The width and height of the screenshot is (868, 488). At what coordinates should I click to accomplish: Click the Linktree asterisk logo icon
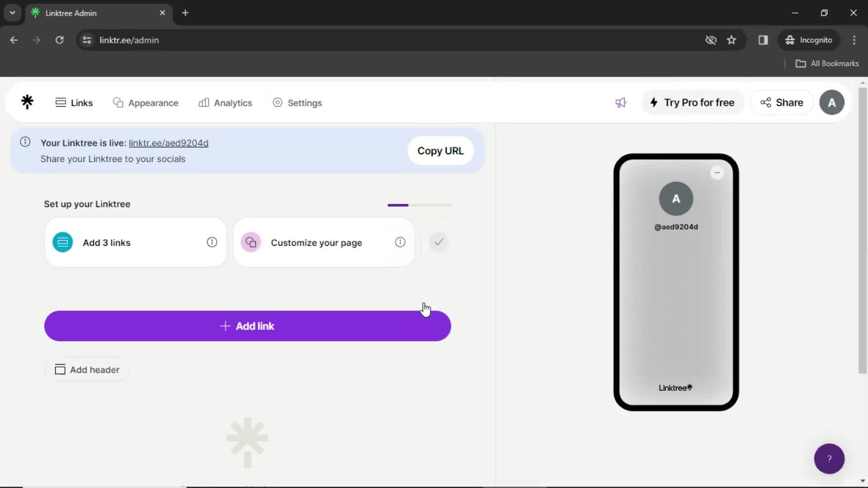(28, 102)
